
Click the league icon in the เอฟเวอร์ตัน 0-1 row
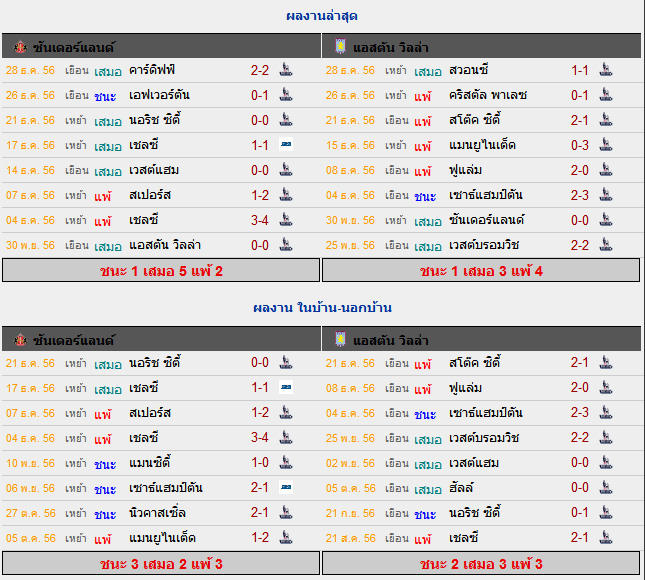[x=286, y=95]
